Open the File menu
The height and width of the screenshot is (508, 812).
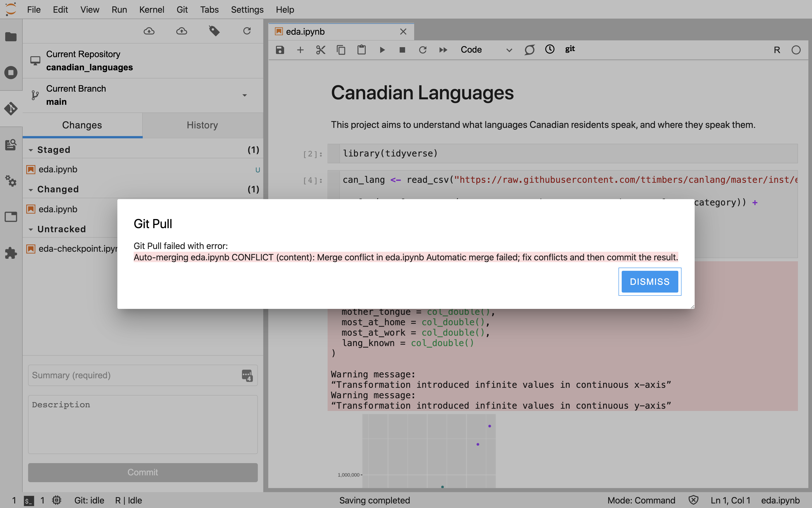click(x=34, y=9)
